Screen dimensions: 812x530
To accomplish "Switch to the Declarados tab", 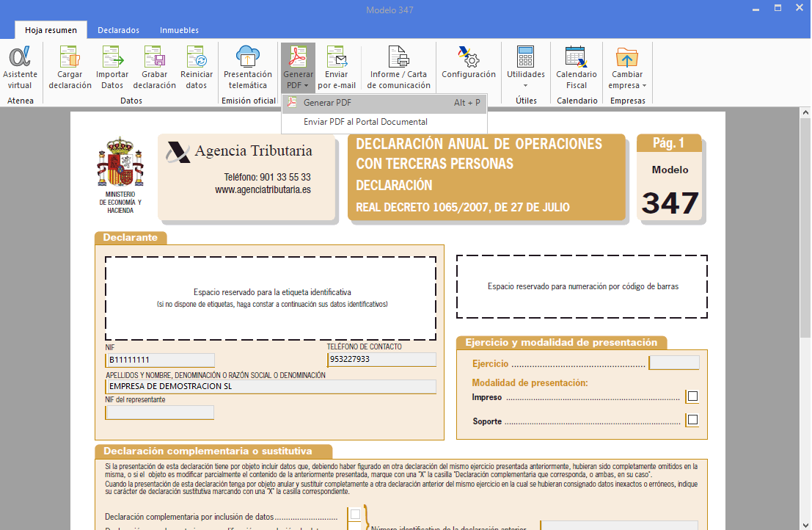I will [x=118, y=30].
